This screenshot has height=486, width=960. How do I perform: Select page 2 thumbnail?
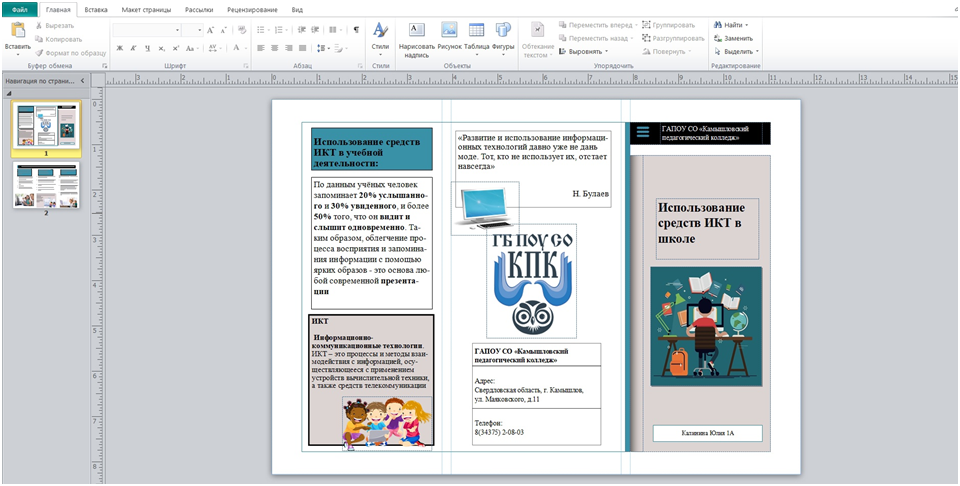click(46, 185)
